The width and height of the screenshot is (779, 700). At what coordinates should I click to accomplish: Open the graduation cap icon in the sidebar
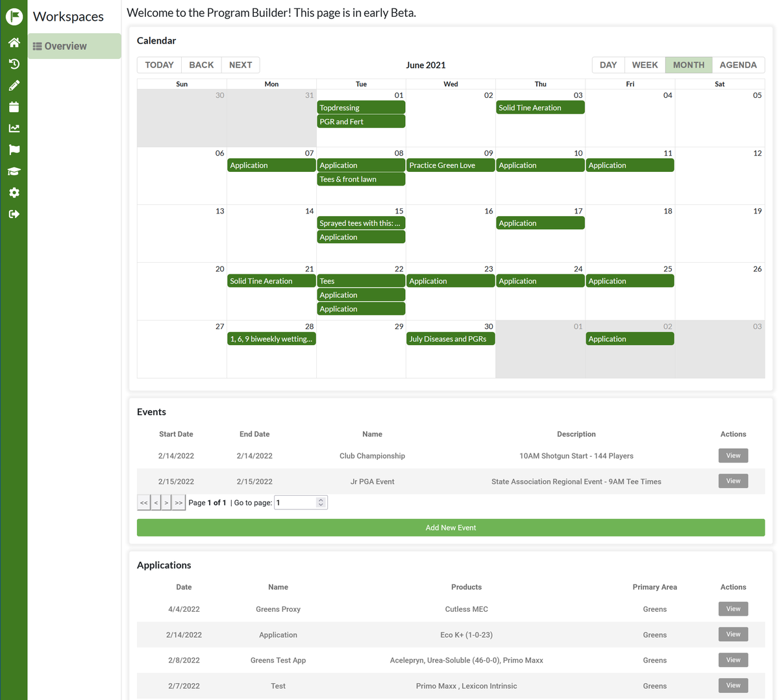tap(14, 171)
